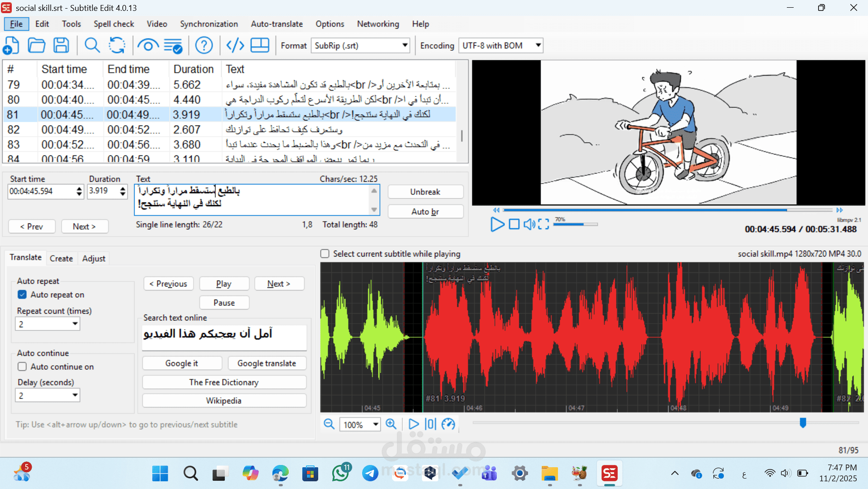Image resolution: width=868 pixels, height=489 pixels.
Task: Save the subtitle using floppy disk icon
Action: coord(61,45)
